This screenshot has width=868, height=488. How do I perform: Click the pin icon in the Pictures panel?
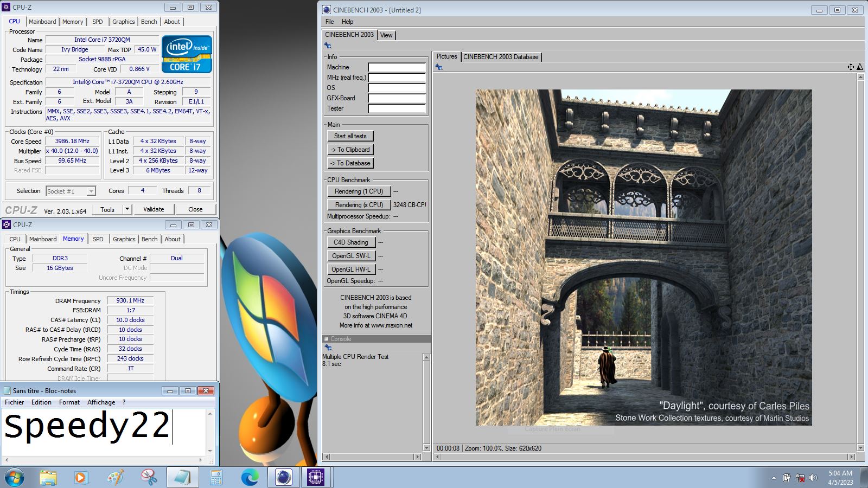439,67
